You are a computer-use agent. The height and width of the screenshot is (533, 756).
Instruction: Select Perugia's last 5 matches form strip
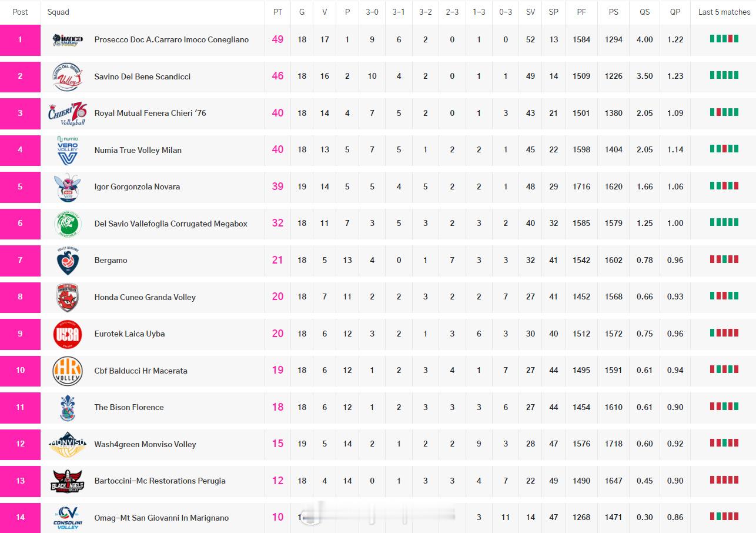724,480
